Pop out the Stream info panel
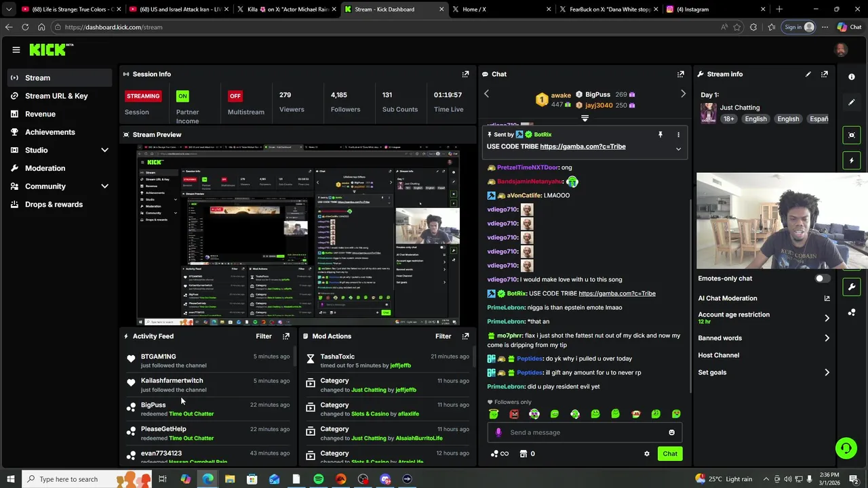Viewport: 868px width, 488px height. [824, 74]
